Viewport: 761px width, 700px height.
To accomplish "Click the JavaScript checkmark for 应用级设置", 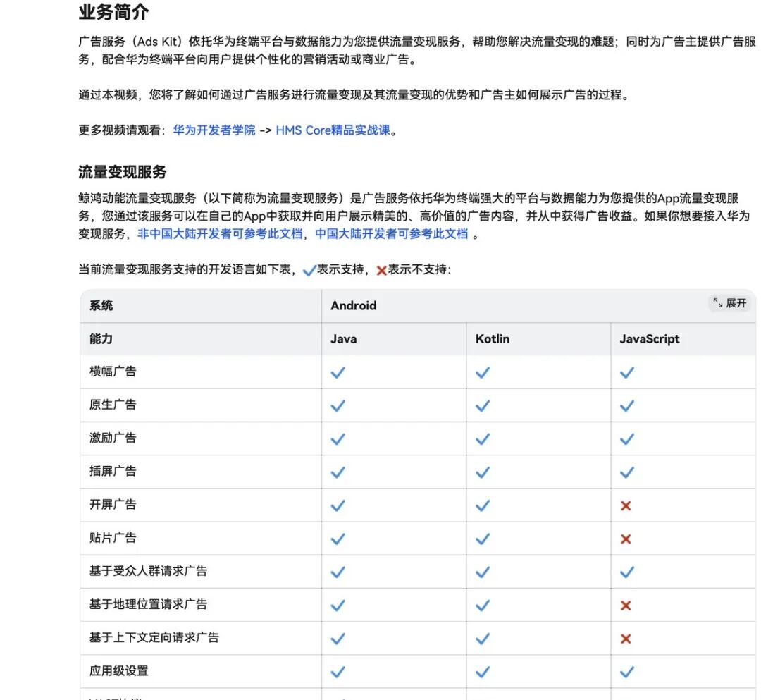I will [x=627, y=672].
